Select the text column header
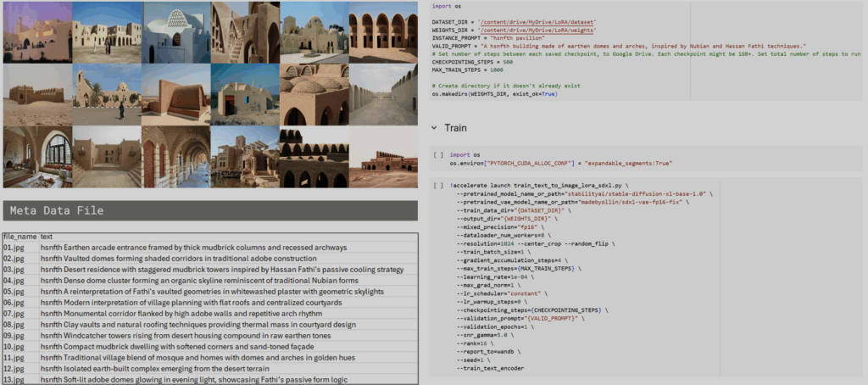 [47, 237]
